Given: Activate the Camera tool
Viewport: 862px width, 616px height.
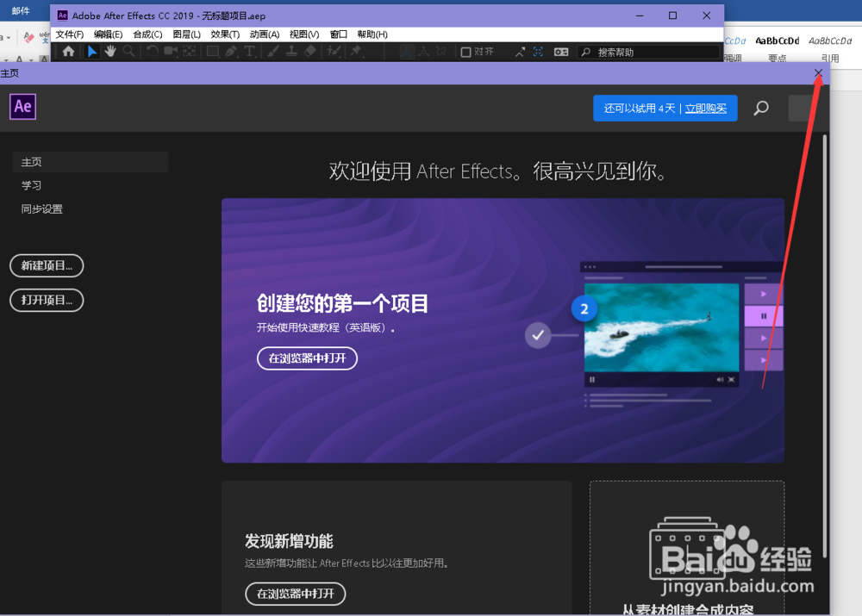Looking at the screenshot, I should tap(171, 52).
